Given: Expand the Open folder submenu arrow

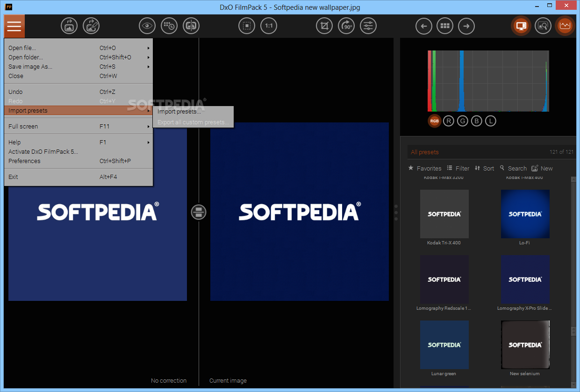Looking at the screenshot, I should point(149,57).
